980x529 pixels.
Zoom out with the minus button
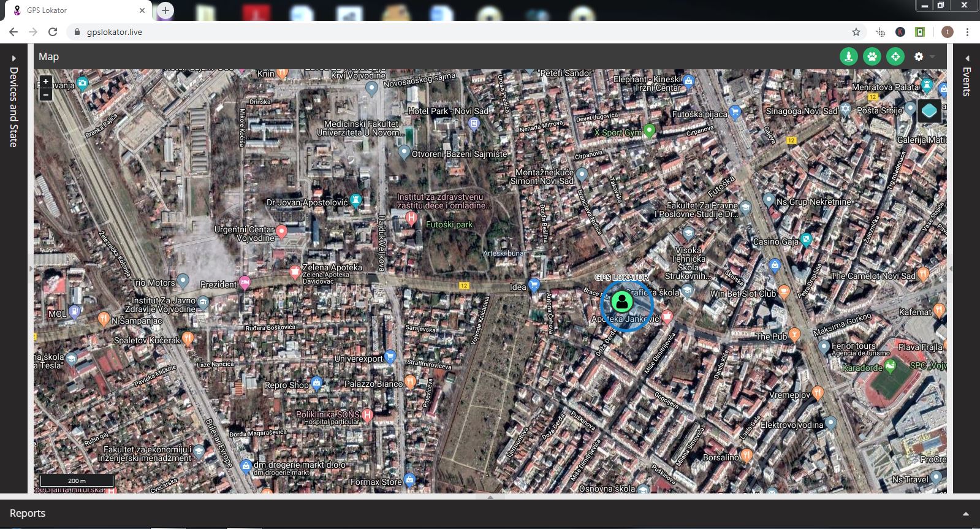pyautogui.click(x=45, y=94)
